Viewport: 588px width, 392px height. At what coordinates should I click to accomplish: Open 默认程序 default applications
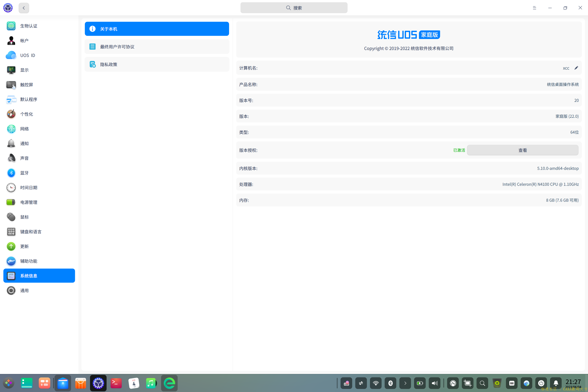39,99
